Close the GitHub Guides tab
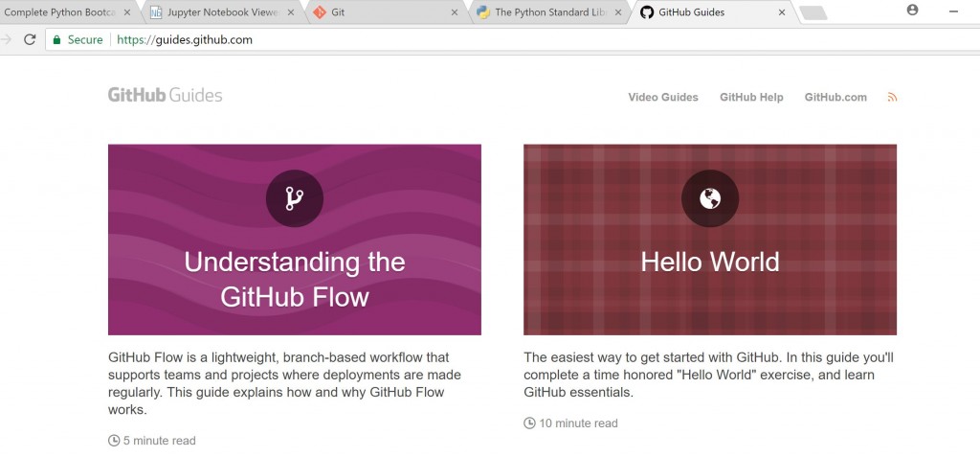Image resolution: width=980 pixels, height=457 pixels. [x=782, y=12]
